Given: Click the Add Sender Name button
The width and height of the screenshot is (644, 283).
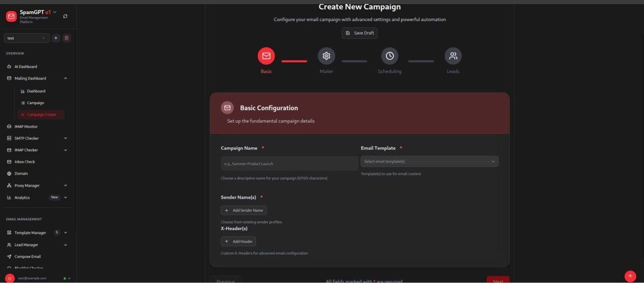Looking at the screenshot, I should [x=244, y=210].
